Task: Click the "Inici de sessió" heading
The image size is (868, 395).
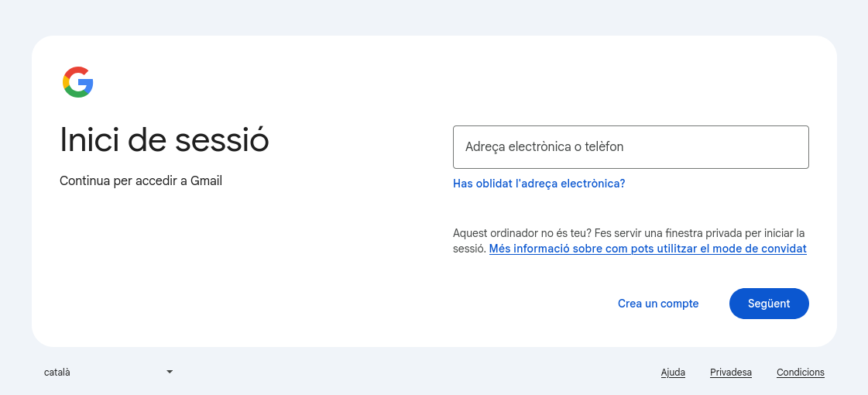Action: click(x=164, y=140)
